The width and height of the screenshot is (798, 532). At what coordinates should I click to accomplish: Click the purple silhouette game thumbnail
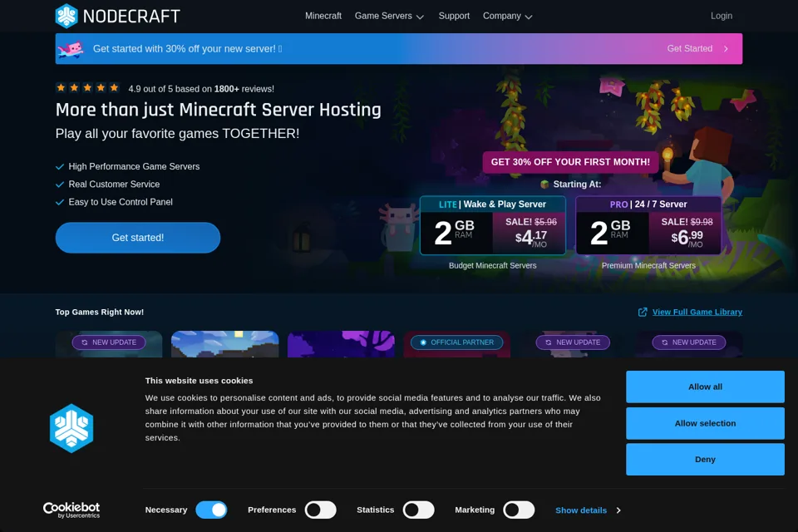(x=341, y=343)
